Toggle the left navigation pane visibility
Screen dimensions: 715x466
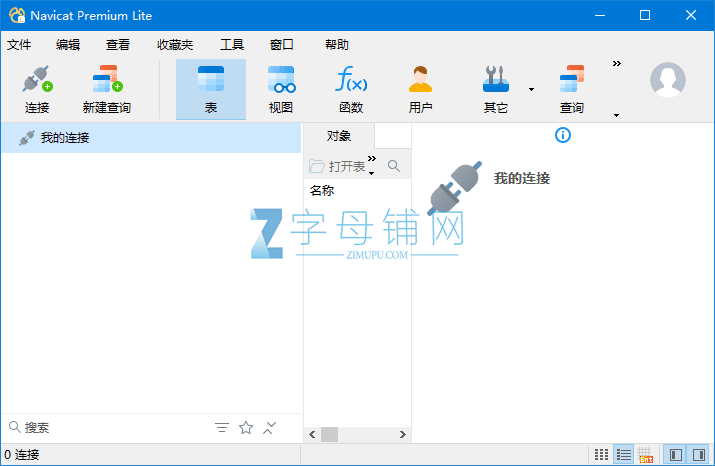(x=676, y=455)
